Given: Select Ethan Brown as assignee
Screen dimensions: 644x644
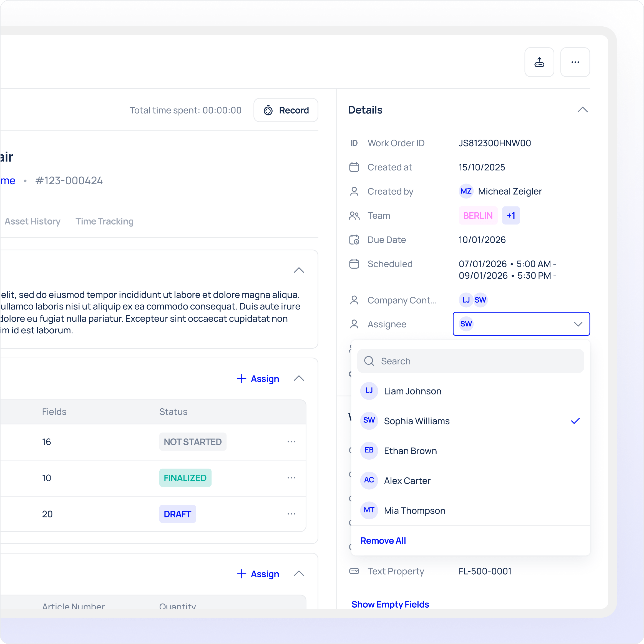Looking at the screenshot, I should click(x=410, y=451).
